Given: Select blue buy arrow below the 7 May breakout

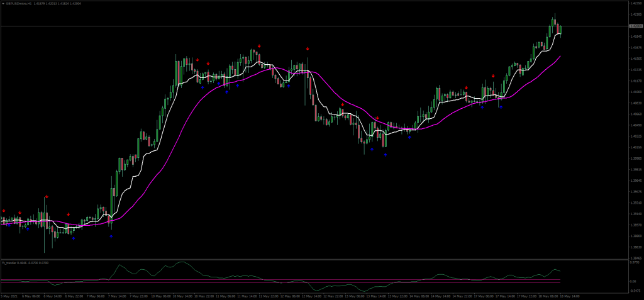Looking at the screenshot, I should coord(111,236).
